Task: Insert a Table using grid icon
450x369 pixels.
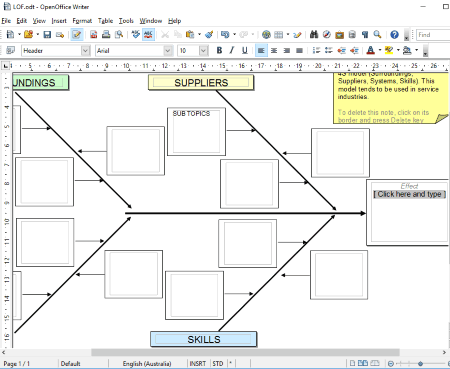Action: pos(278,34)
